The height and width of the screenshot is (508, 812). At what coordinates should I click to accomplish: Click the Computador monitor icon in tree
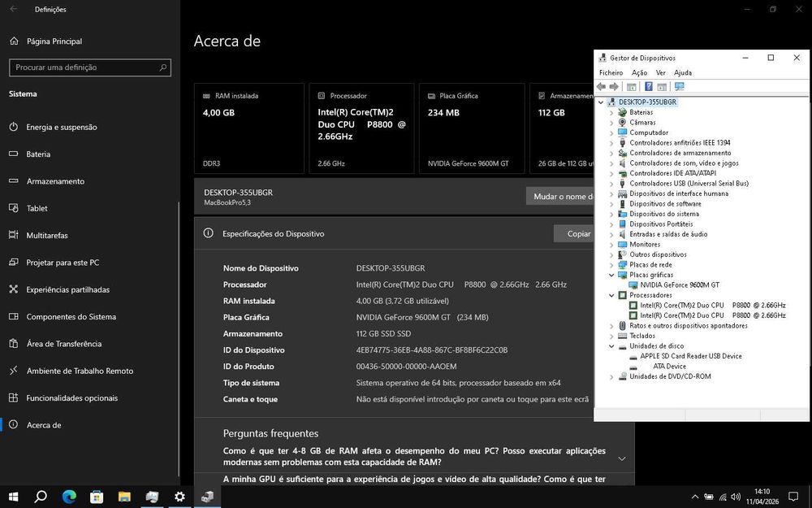click(x=623, y=132)
